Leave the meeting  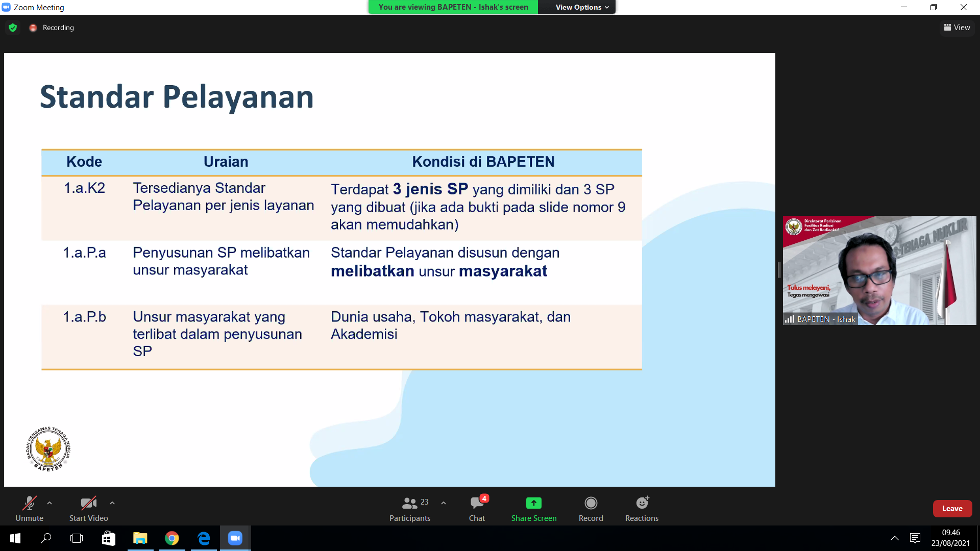pos(952,509)
